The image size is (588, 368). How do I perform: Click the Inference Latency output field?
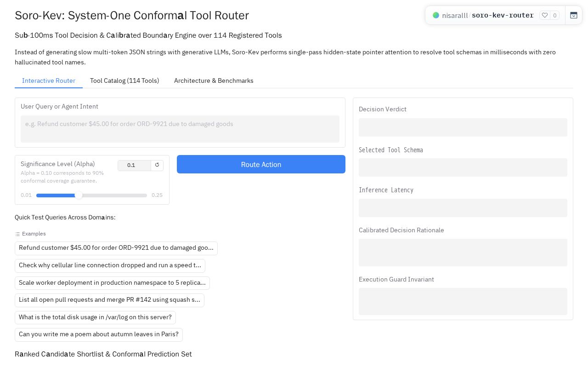[463, 208]
